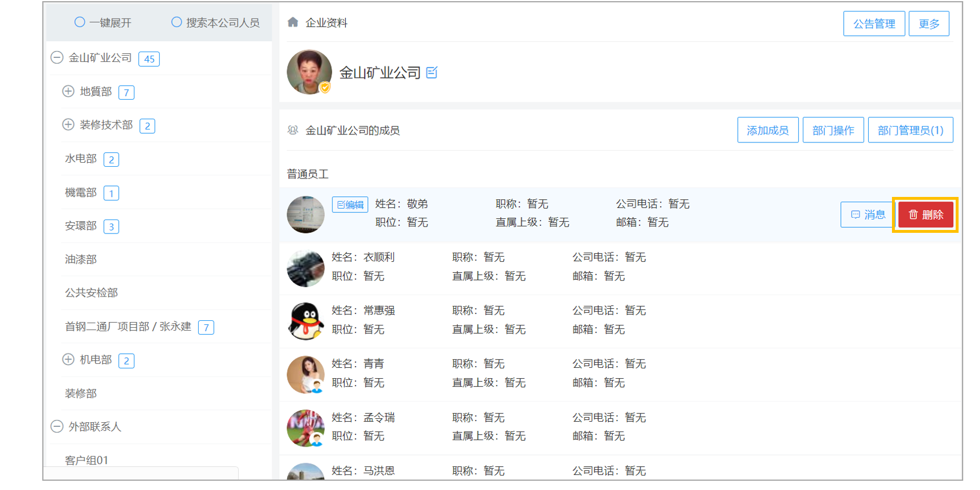
Task: Click the edit pencil icon next to 金山矿业公司
Action: [x=432, y=72]
